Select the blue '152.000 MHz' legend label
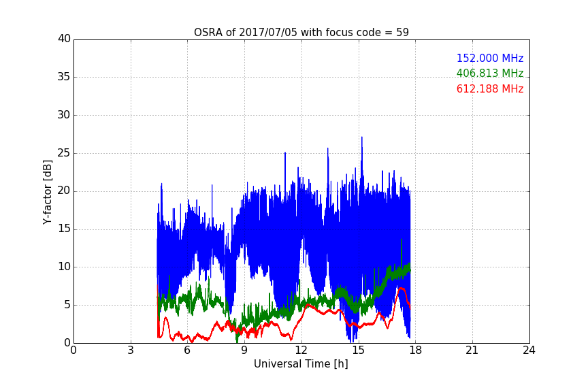The height and width of the screenshot is (392, 588). (490, 58)
